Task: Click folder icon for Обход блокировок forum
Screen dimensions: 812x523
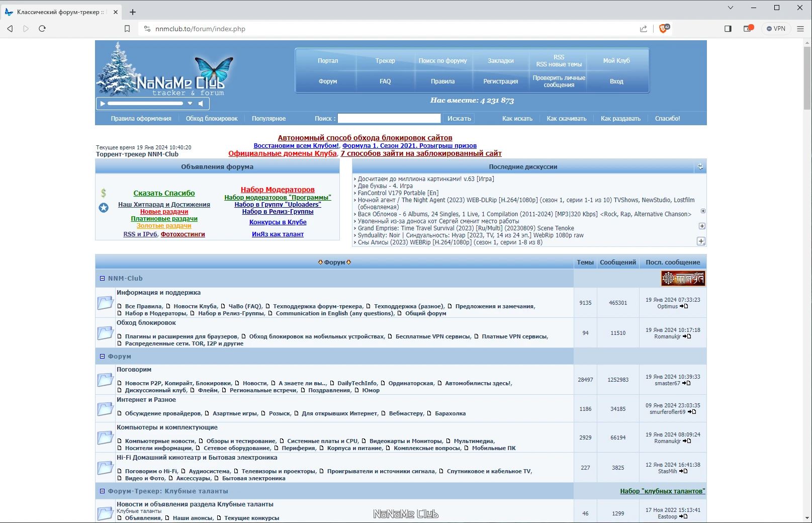Action: tap(105, 333)
